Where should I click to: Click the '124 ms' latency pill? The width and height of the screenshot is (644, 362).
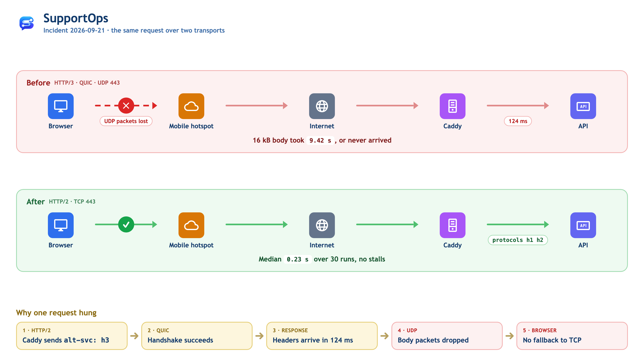[x=518, y=121]
